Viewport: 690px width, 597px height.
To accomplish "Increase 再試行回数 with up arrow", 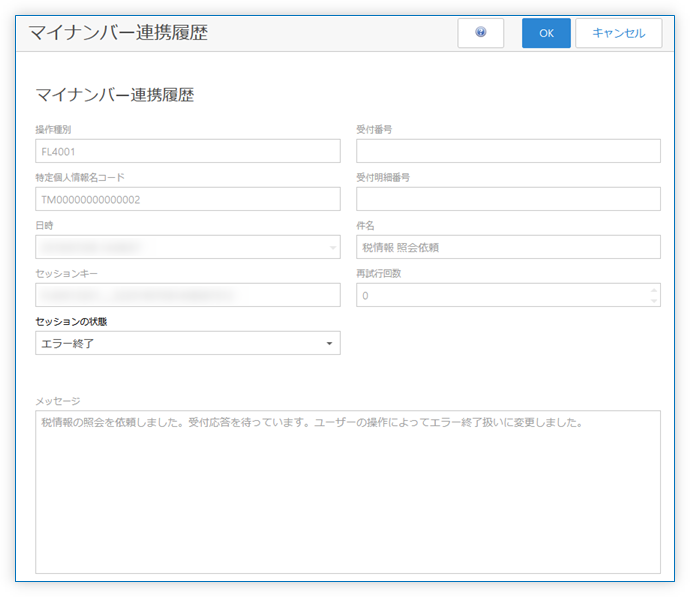I will click(x=654, y=290).
